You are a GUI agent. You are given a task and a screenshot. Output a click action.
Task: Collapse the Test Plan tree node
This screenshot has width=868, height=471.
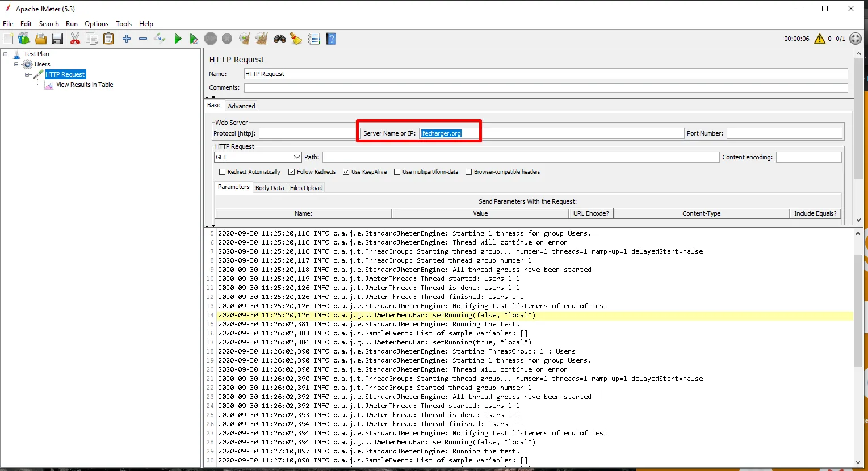[6, 54]
